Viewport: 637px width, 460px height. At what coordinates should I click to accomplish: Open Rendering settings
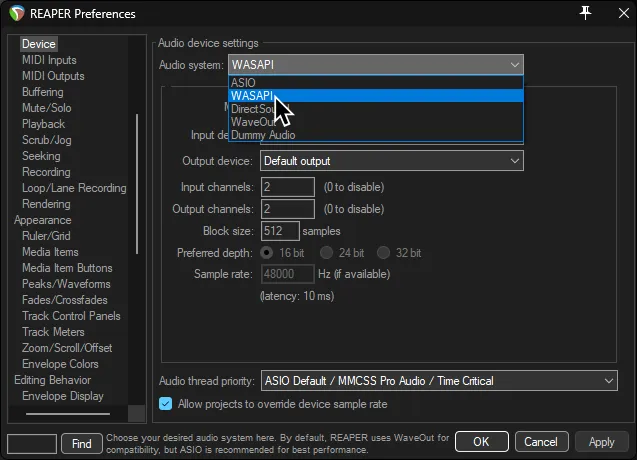46,204
